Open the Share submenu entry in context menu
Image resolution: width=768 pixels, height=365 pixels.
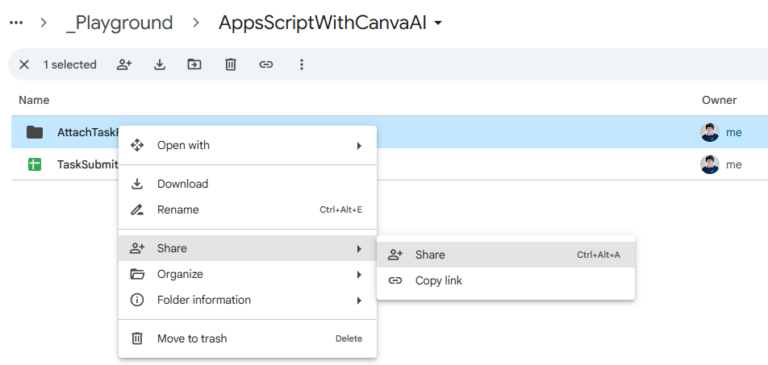247,248
